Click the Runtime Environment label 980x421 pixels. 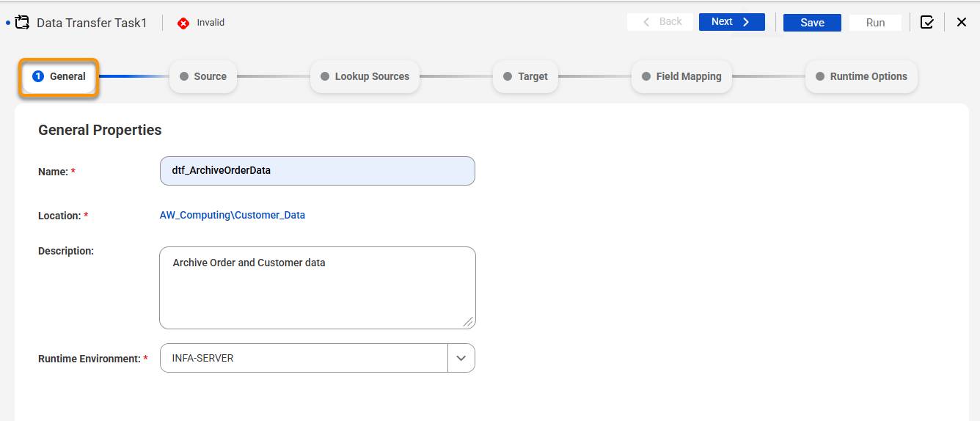[x=89, y=359]
